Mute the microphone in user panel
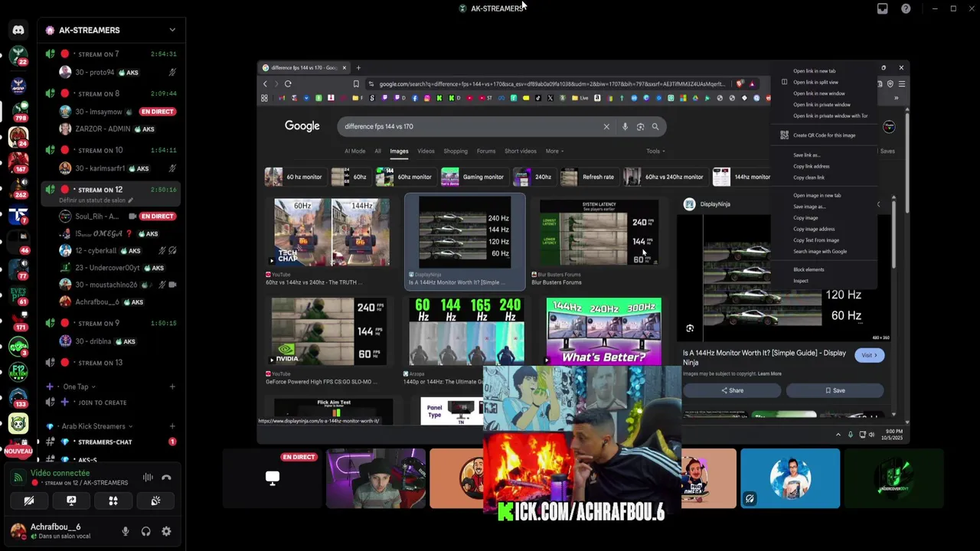This screenshot has height=551, width=980. 126,531
